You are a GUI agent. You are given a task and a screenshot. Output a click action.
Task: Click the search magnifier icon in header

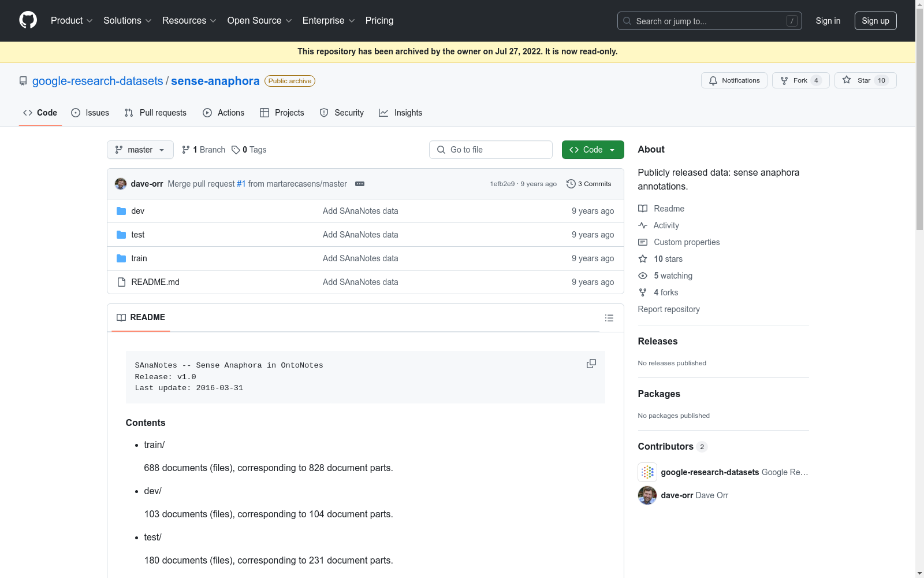[x=627, y=21]
